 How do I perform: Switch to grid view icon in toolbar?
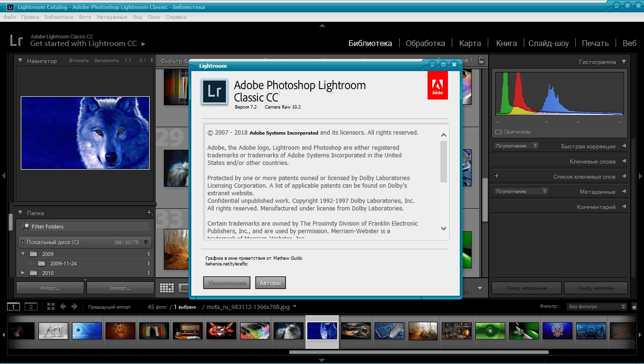coord(167,288)
